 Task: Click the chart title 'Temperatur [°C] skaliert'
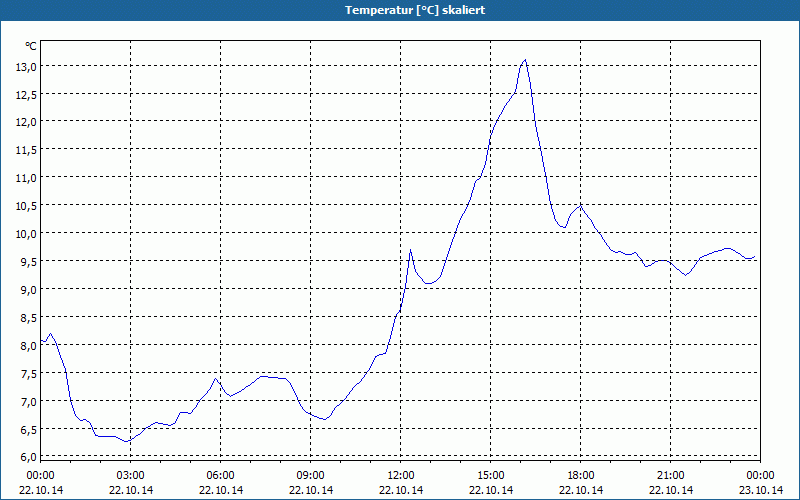[x=415, y=10]
